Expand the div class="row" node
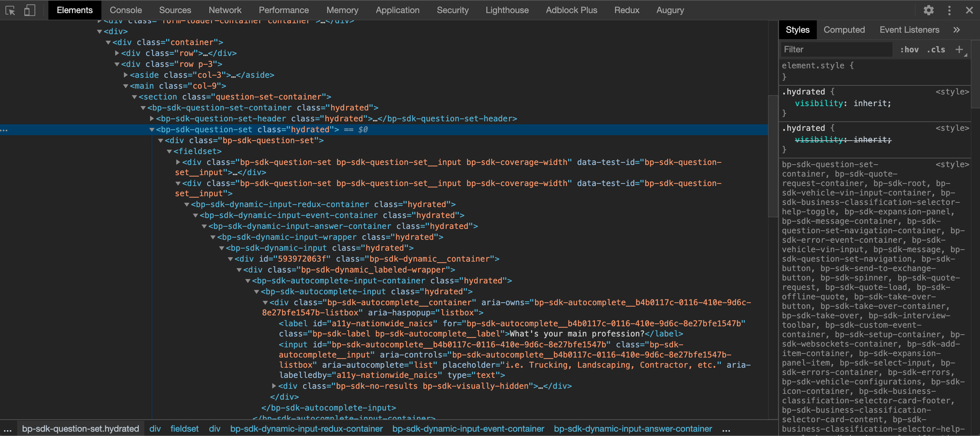The height and width of the screenshot is (436, 980). [x=117, y=53]
